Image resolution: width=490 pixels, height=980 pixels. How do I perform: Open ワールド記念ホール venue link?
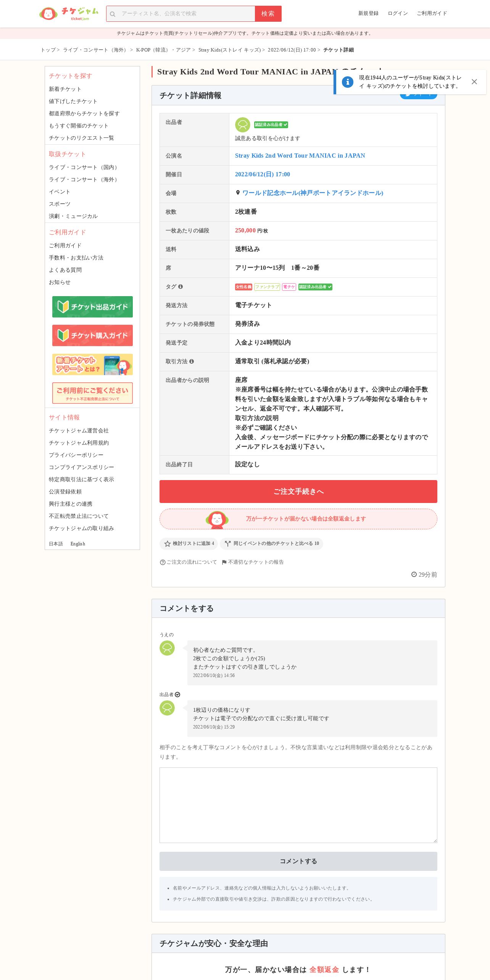[313, 193]
